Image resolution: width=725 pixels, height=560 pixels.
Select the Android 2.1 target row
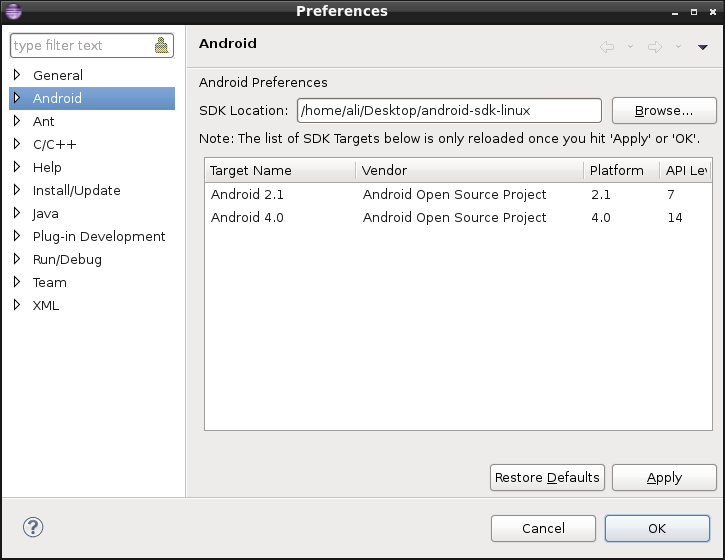(x=458, y=194)
